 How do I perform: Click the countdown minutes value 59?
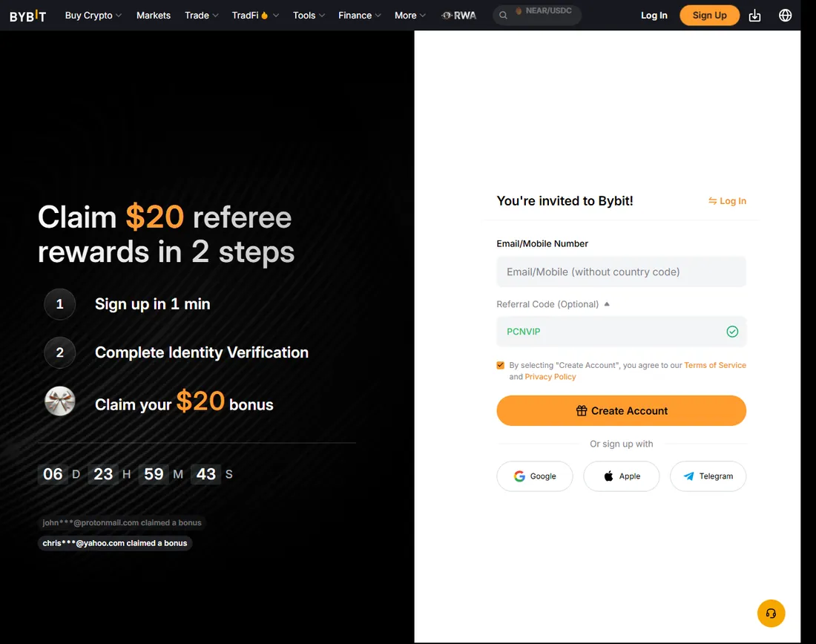(x=154, y=474)
